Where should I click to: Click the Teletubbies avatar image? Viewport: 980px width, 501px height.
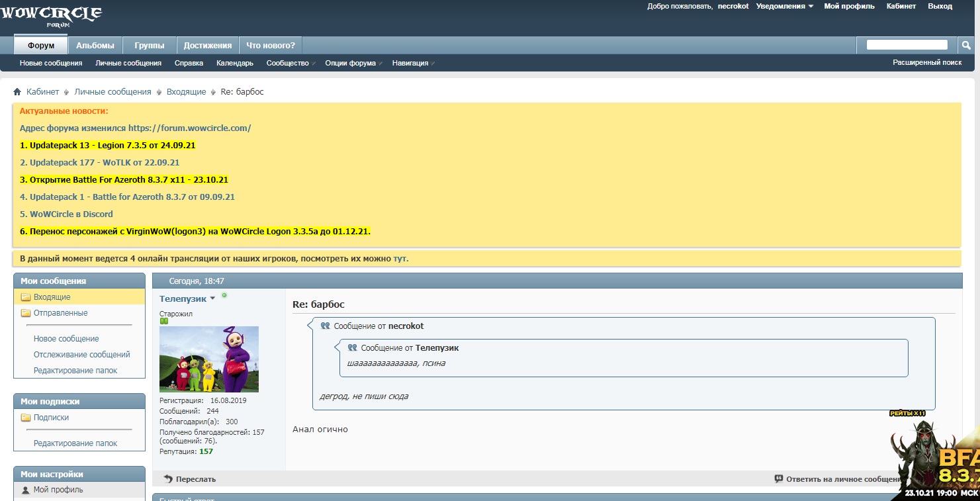[209, 359]
